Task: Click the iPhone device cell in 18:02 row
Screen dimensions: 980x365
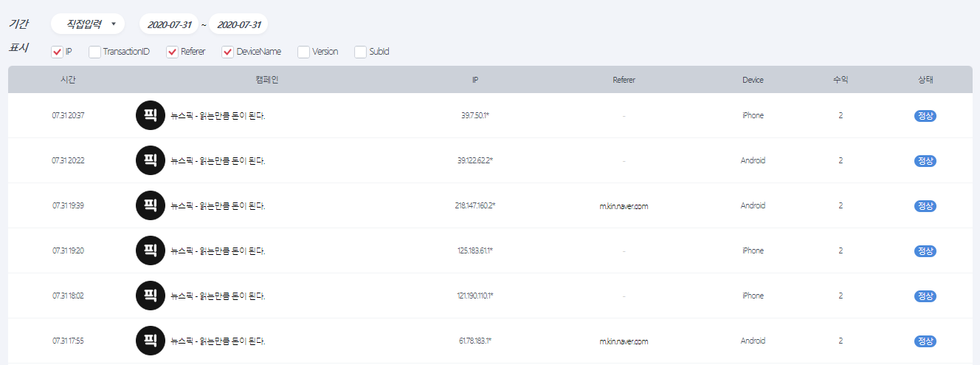Action: [x=753, y=296]
